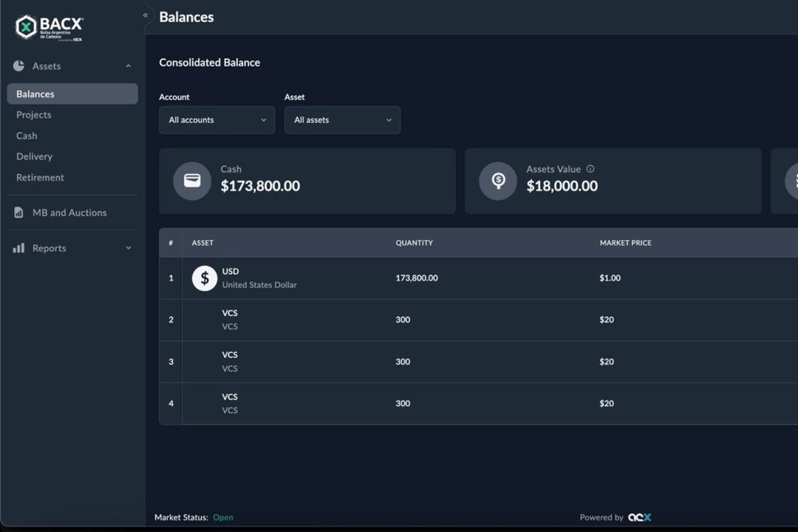Open the Cash sidebar link
798x532 pixels.
click(x=26, y=136)
